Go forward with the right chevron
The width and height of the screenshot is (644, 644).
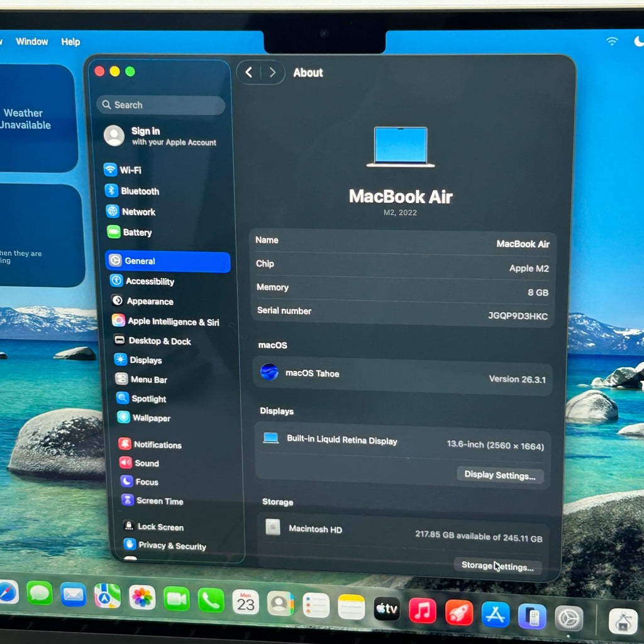(272, 73)
